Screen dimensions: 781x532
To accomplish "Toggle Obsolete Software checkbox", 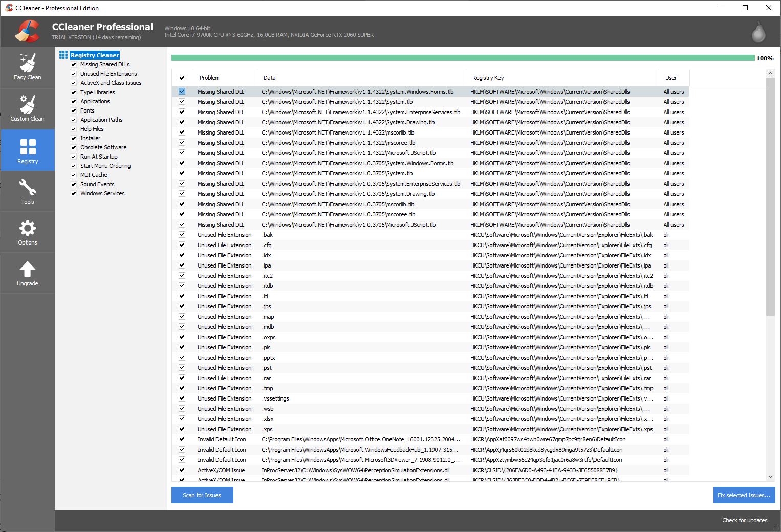I will pos(74,147).
